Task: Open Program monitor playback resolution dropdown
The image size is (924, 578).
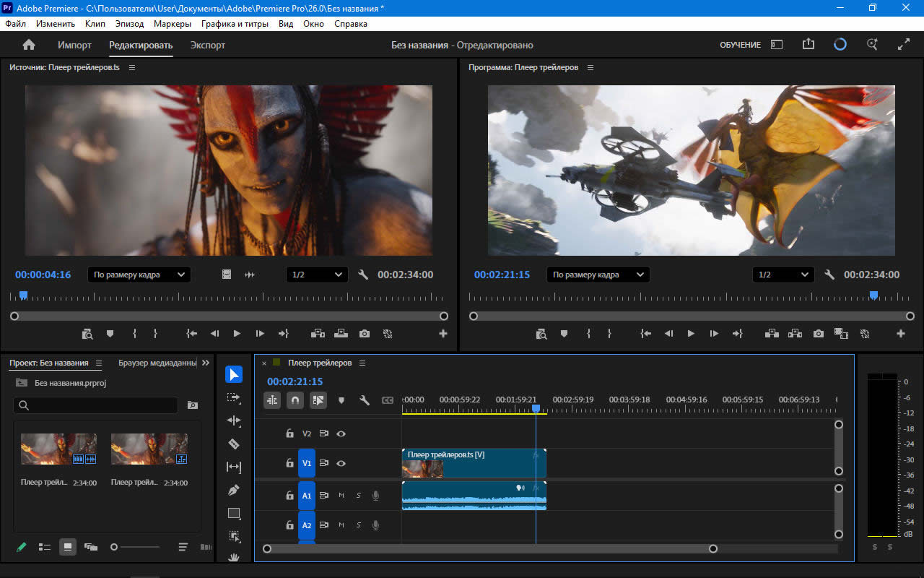Action: tap(783, 275)
